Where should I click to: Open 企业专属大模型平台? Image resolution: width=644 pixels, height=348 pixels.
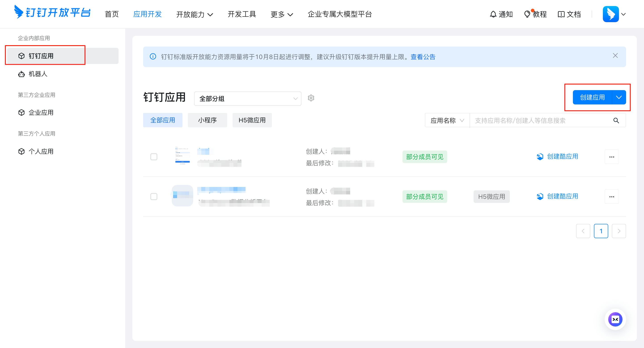click(x=339, y=14)
